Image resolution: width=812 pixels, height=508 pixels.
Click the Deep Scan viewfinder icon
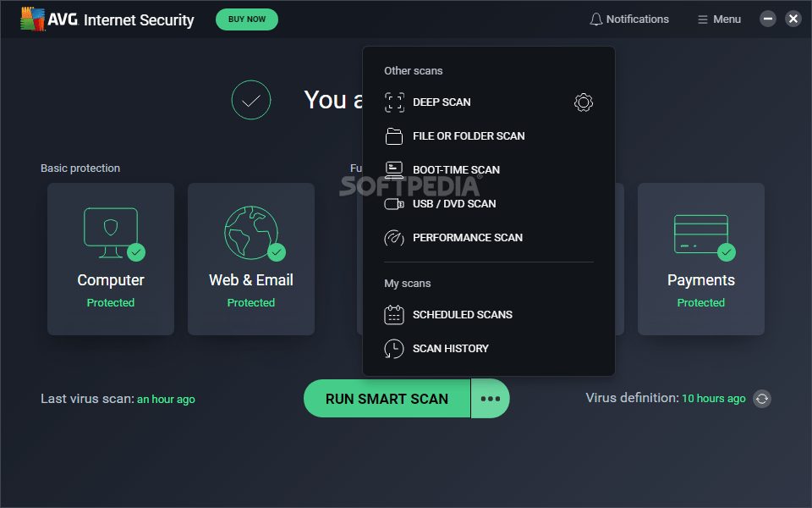(394, 102)
